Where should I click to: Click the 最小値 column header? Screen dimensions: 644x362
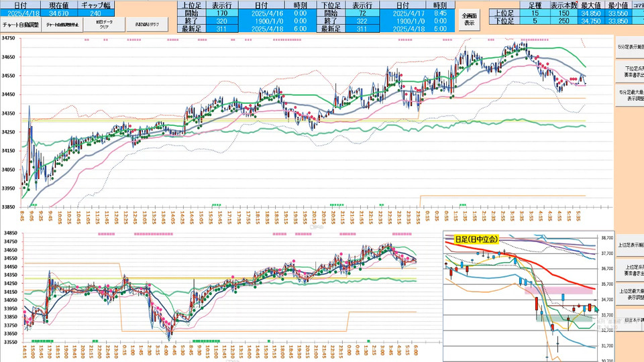click(x=618, y=5)
